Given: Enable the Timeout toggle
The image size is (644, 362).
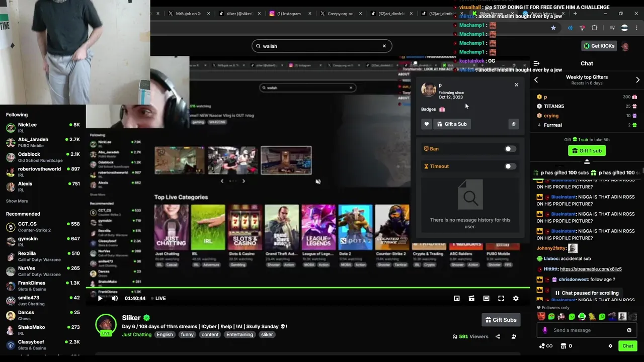Looking at the screenshot, I should [510, 166].
